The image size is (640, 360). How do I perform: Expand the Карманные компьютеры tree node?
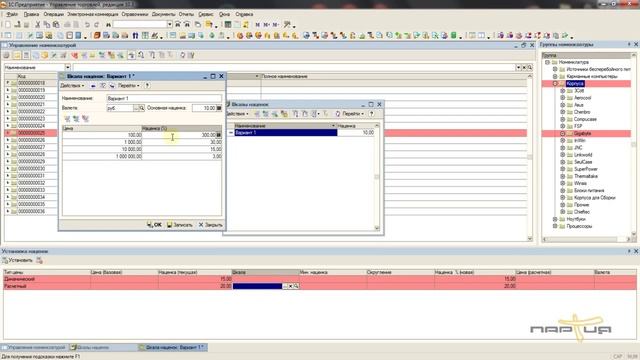[555, 76]
